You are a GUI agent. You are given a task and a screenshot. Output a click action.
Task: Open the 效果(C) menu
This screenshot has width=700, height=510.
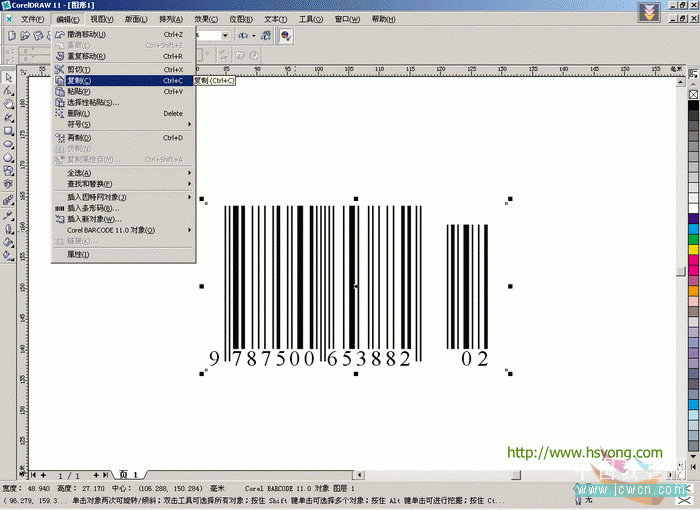click(206, 19)
